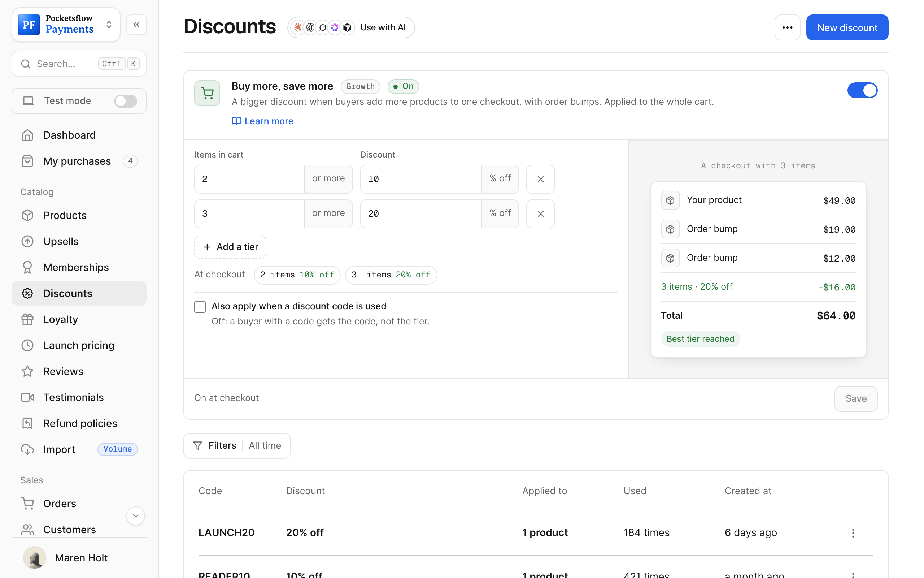Image resolution: width=924 pixels, height=578 pixels.
Task: Navigate to Upsells
Action: click(x=79, y=241)
